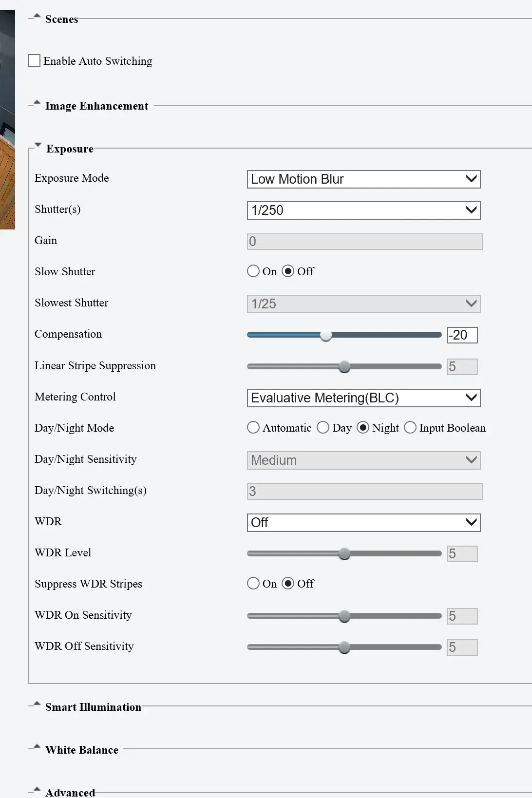Click the WDR Level value box
532x798 pixels.
tap(462, 554)
